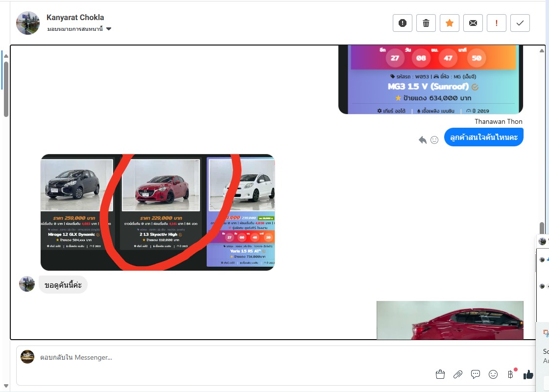Select the message 'ขอดูคันนี้ค่ะ'
The width and height of the screenshot is (549, 392).
[x=63, y=284]
